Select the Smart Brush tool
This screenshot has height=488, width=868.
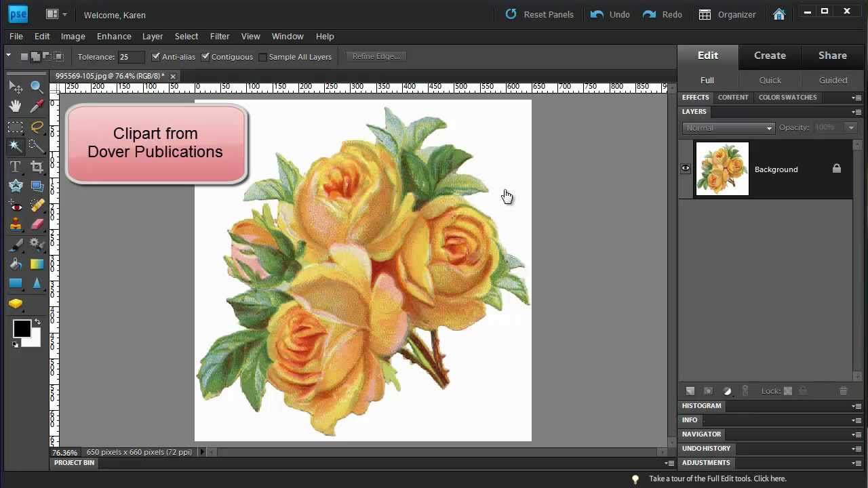pos(37,245)
